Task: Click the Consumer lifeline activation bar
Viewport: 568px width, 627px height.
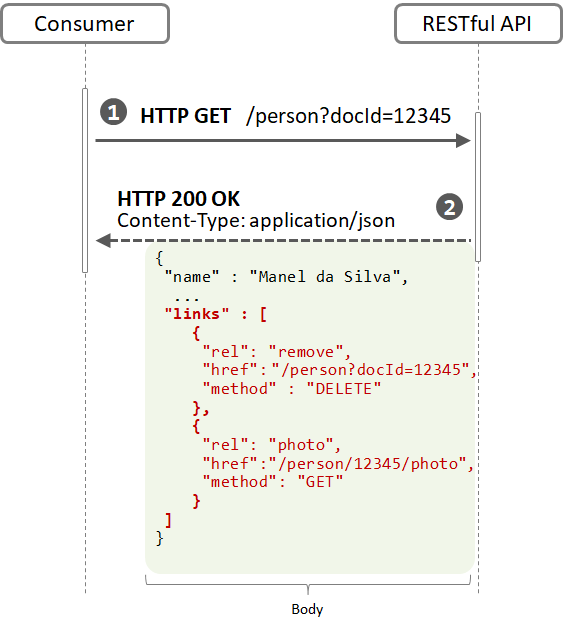Action: click(x=85, y=180)
